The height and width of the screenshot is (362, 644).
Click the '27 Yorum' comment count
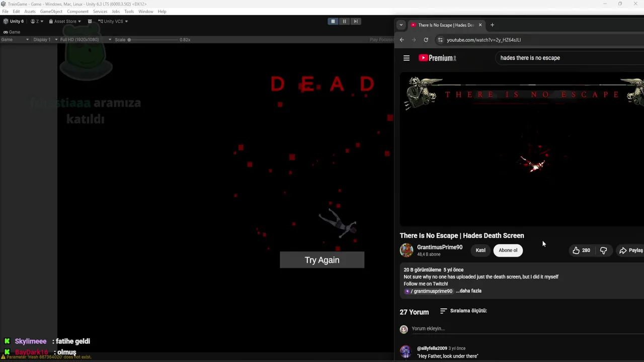point(414,312)
